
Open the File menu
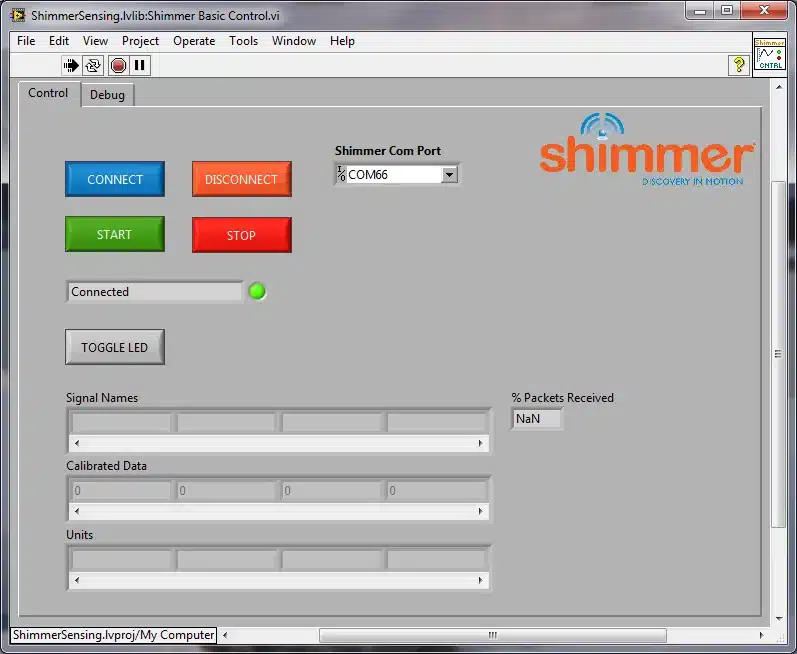[x=26, y=41]
